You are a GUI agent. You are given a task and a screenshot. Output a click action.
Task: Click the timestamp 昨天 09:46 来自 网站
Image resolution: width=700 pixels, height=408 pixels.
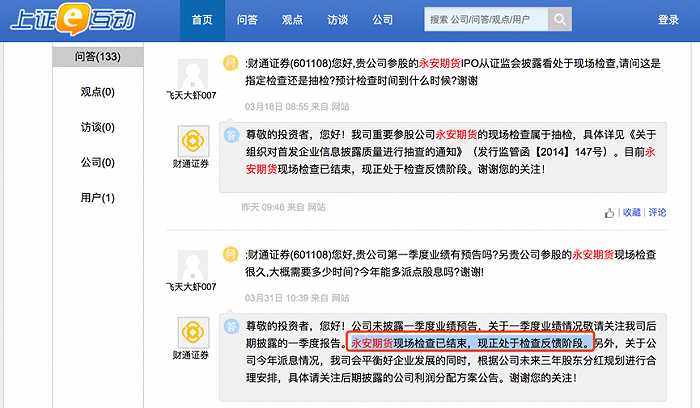[x=283, y=207]
